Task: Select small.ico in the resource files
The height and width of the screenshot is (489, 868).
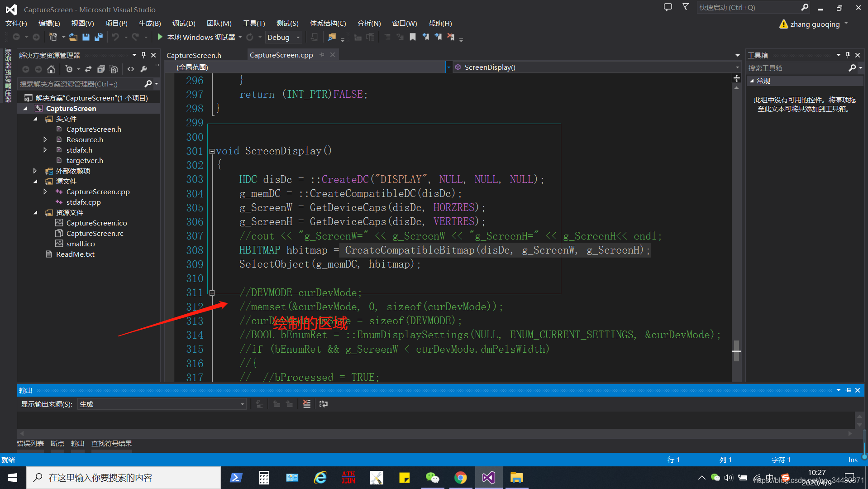Action: [x=80, y=244]
